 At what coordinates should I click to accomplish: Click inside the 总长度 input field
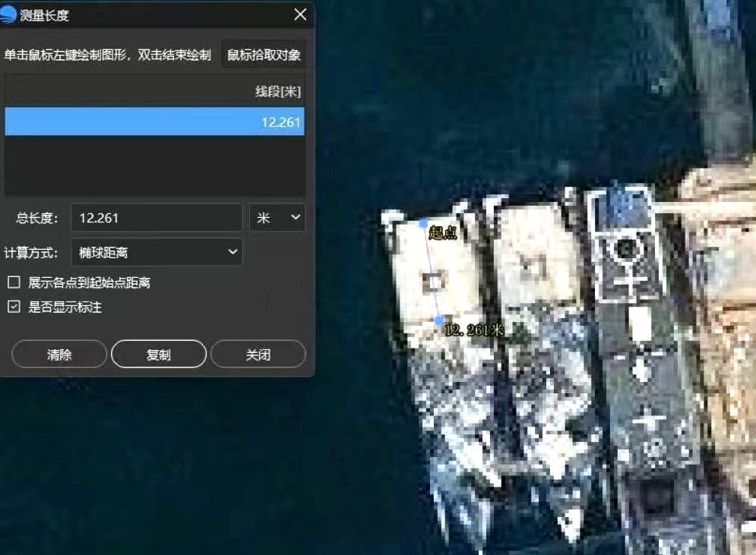(156, 217)
